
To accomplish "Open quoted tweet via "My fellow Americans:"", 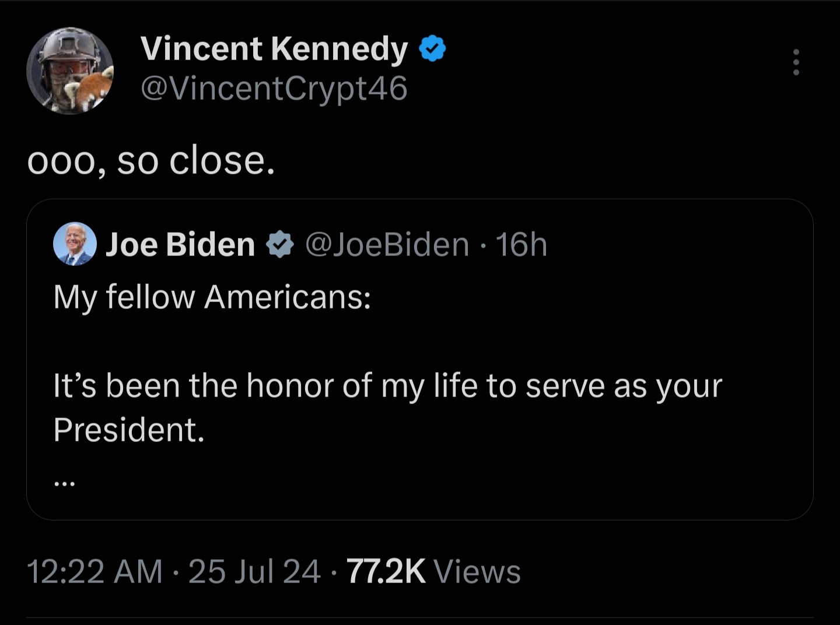I will click(212, 297).
